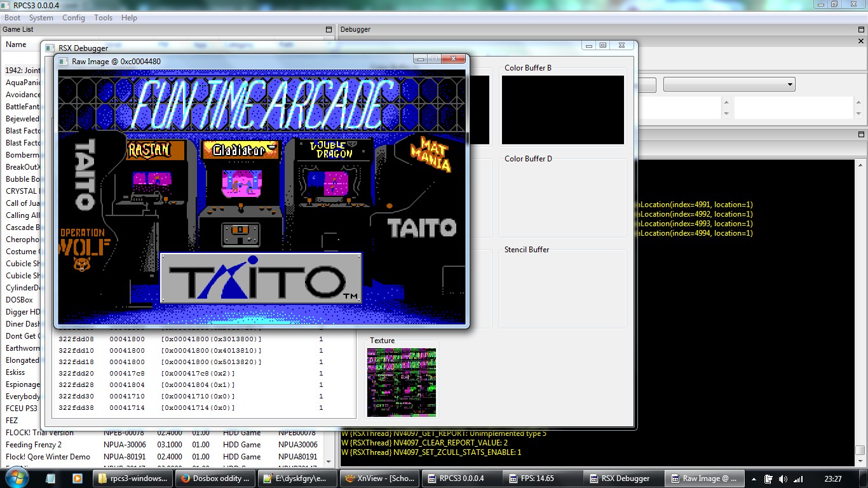868x488 pixels.
Task: Click the volume speaker tray icon
Action: 783,479
